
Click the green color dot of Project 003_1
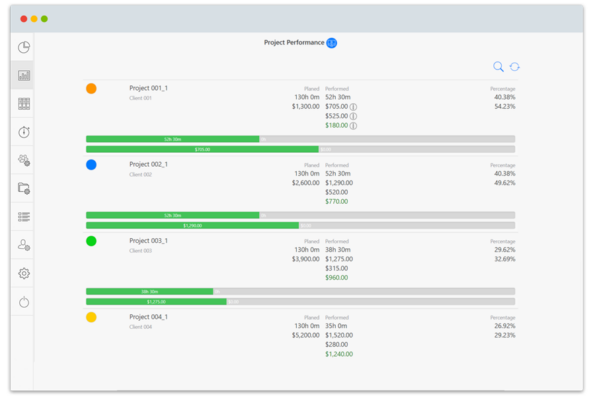point(91,241)
